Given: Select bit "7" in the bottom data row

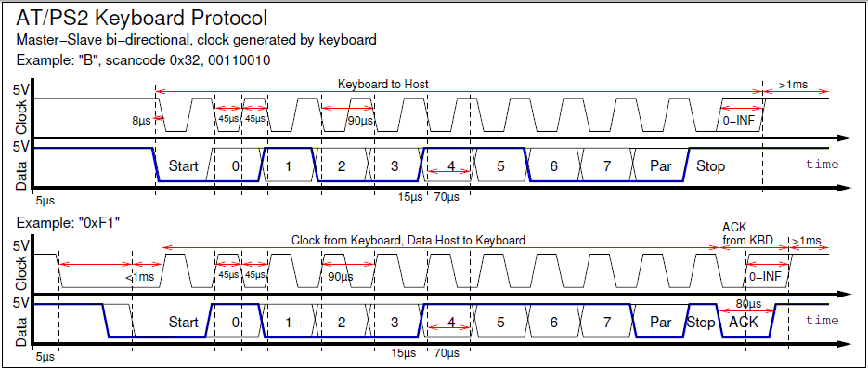Looking at the screenshot, I should [x=607, y=322].
